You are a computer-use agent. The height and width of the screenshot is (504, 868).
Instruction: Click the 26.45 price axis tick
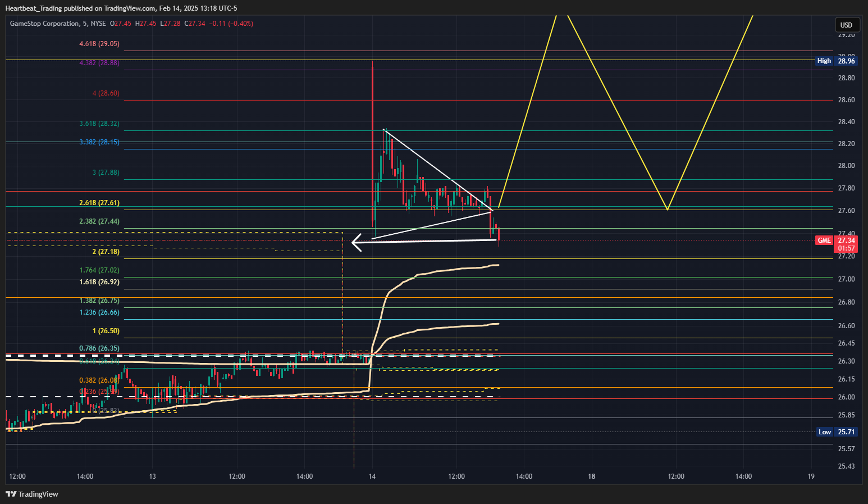(847, 343)
